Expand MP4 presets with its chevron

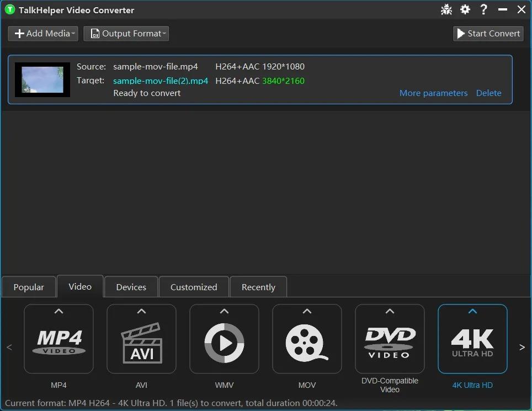[58, 311]
